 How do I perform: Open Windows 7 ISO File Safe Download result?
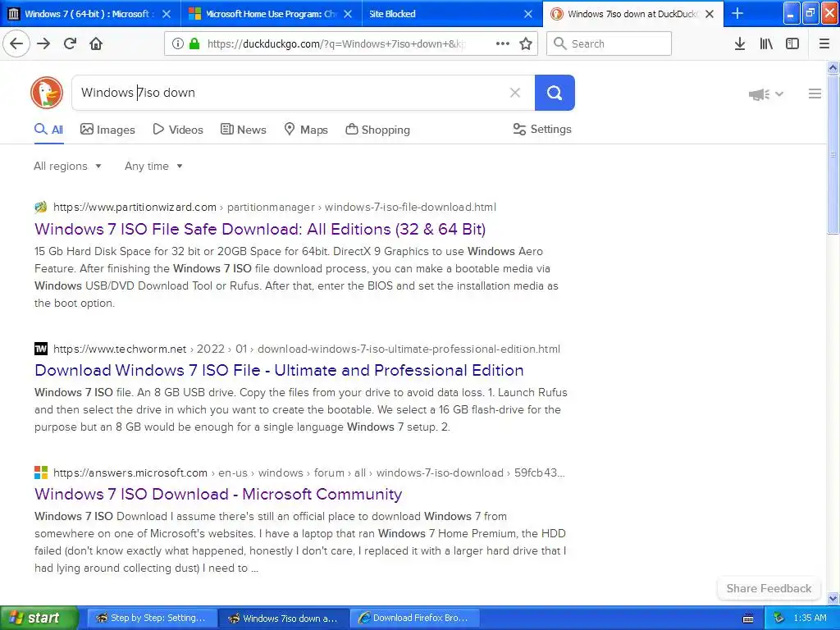[260, 230]
